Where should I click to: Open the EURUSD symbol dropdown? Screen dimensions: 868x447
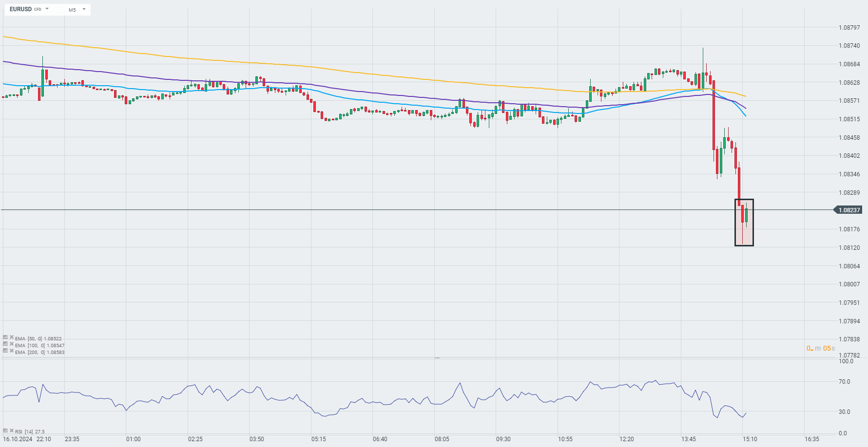coord(47,9)
